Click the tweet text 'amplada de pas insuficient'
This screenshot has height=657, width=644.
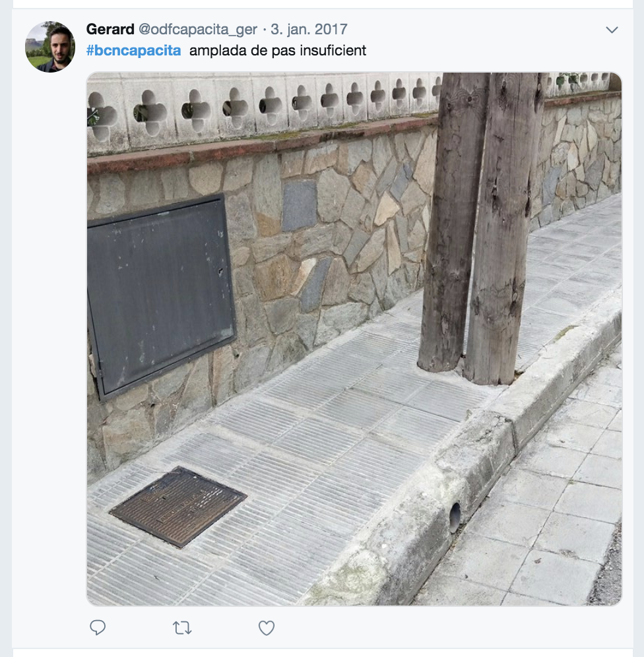278,50
